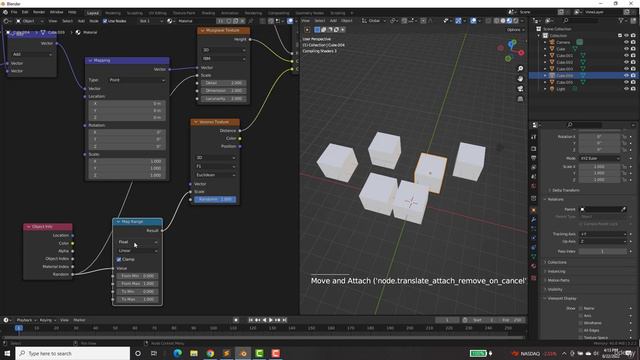This screenshot has width=640, height=360.
Task: Click the viewport Options button
Action: 515,30
